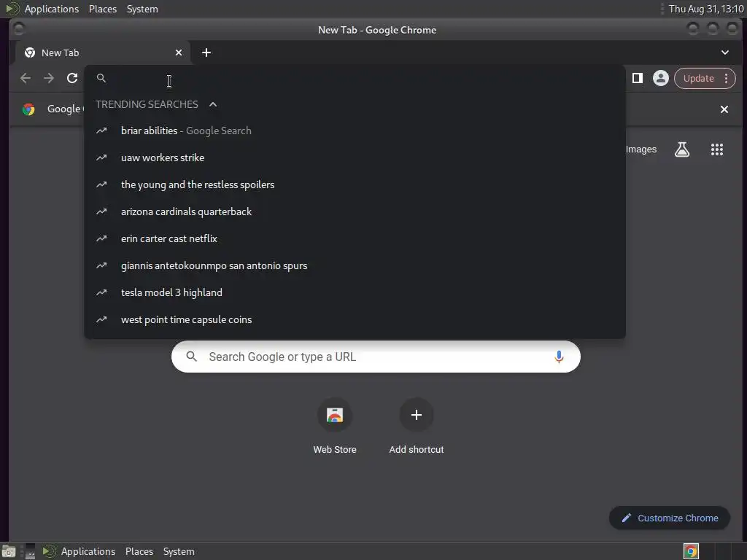Open the Google apps grid icon

pos(717,149)
